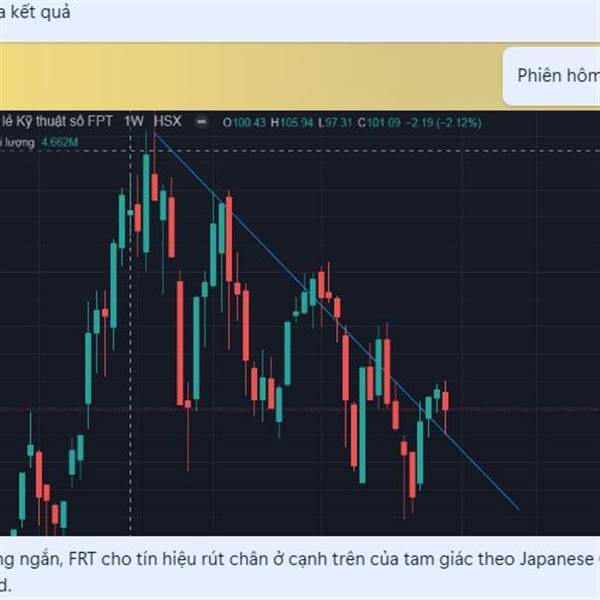Image resolution: width=600 pixels, height=600 pixels.
Task: Click the bottom end of the blue trendline
Action: [518, 510]
